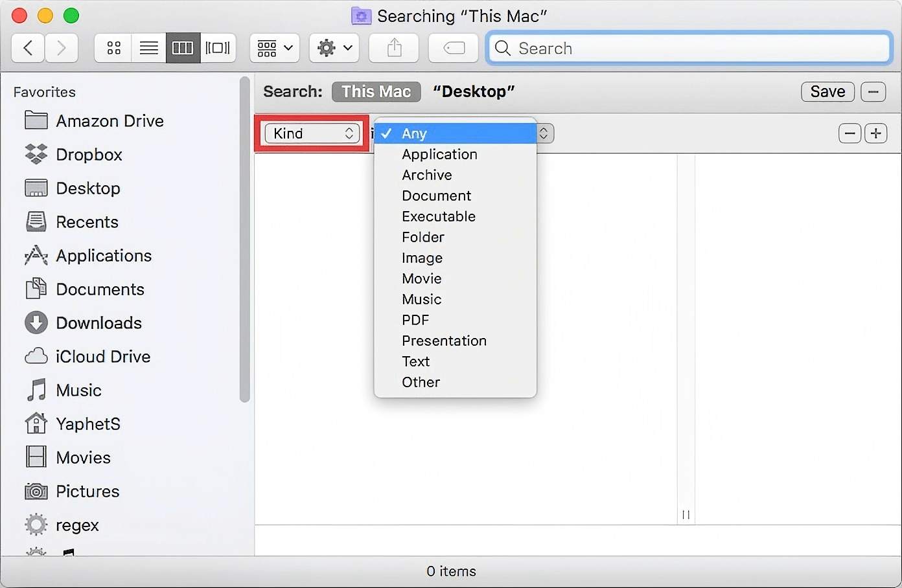Toggle the This Mac search scope
Image resolution: width=902 pixels, height=588 pixels.
[x=376, y=92]
